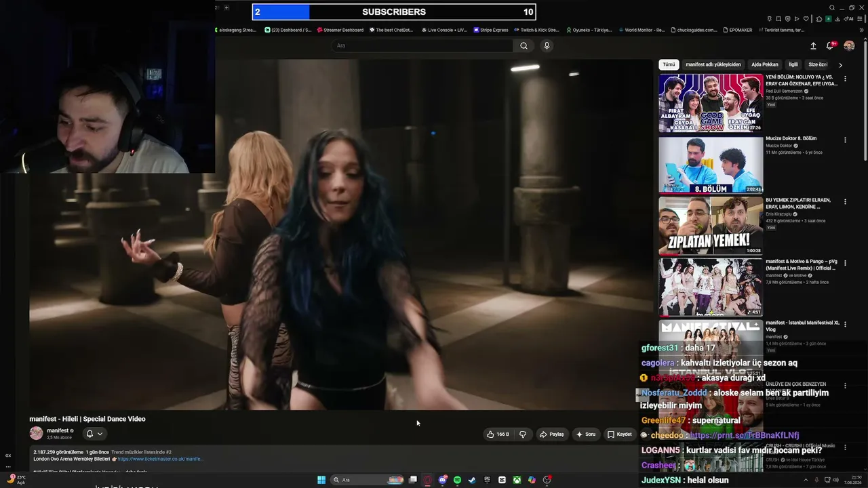This screenshot has width=868, height=488.
Task: Like the video with 166 B likes
Action: 498,434
